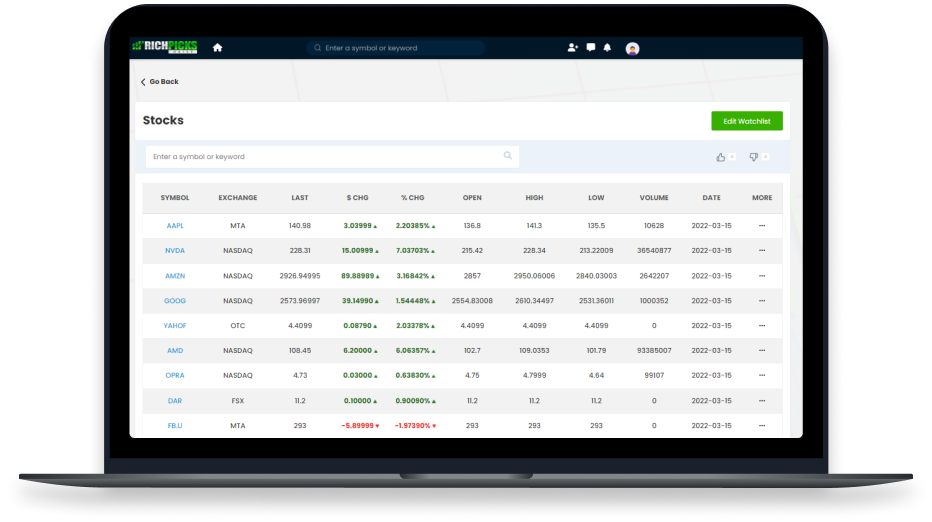The image size is (932, 522).
Task: Click the EXCHANGE column header
Action: (238, 198)
